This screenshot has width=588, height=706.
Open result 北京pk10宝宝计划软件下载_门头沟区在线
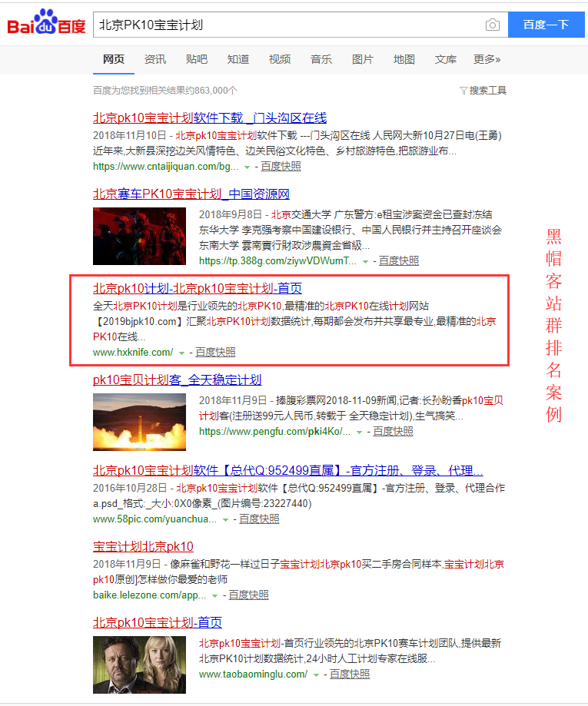coord(210,118)
